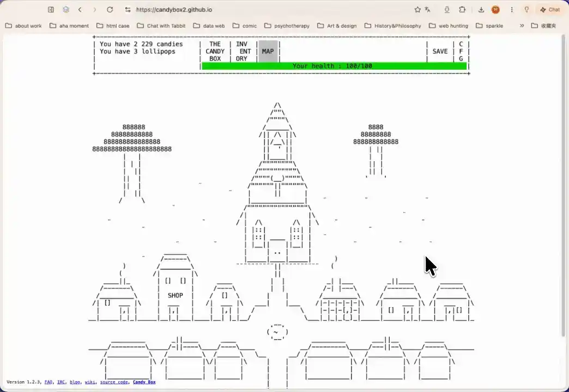Open the 收藏夹 bookmarks folder
Image resolution: width=569 pixels, height=392 pixels.
pyautogui.click(x=543, y=26)
